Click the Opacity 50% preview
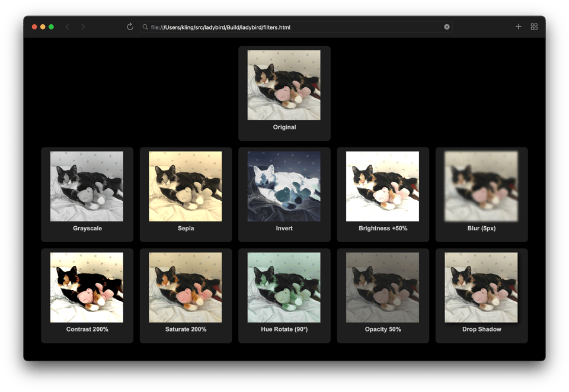569x392 pixels. (x=383, y=287)
